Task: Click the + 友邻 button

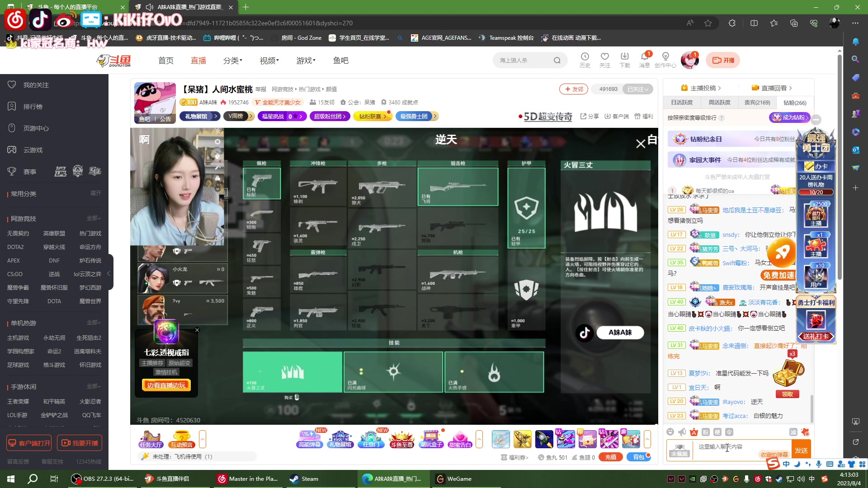Action: coord(574,89)
